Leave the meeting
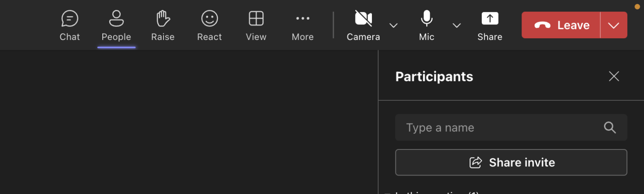644x194 pixels. coord(561,25)
